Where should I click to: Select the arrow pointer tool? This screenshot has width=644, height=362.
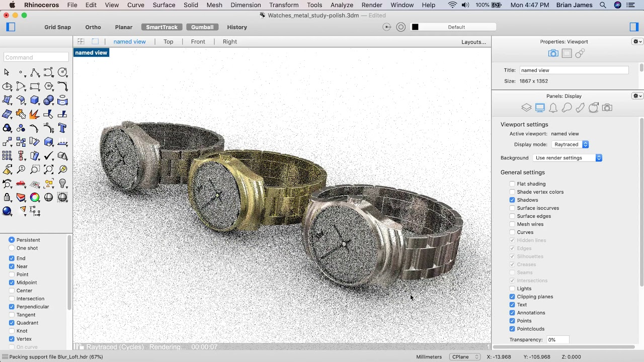click(x=7, y=72)
